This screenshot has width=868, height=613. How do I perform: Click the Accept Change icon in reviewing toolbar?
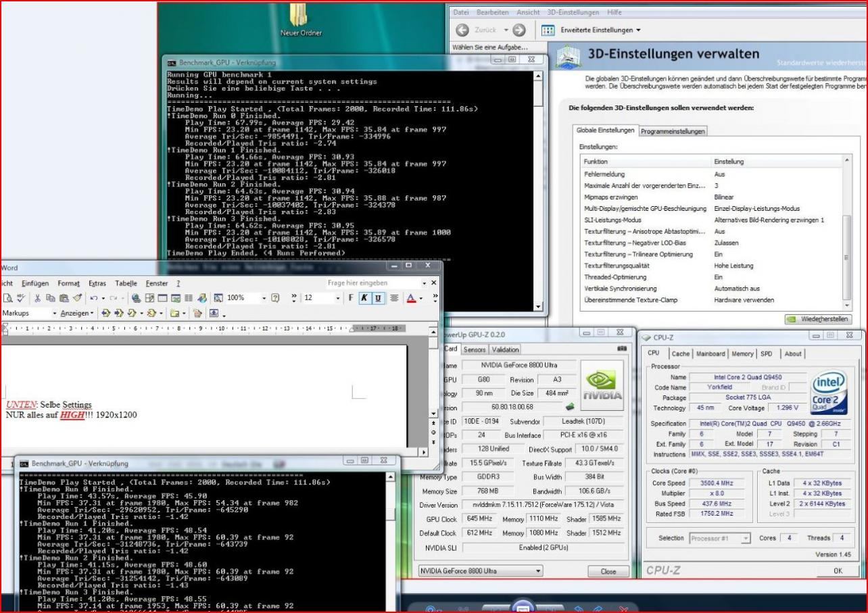pyautogui.click(x=132, y=313)
